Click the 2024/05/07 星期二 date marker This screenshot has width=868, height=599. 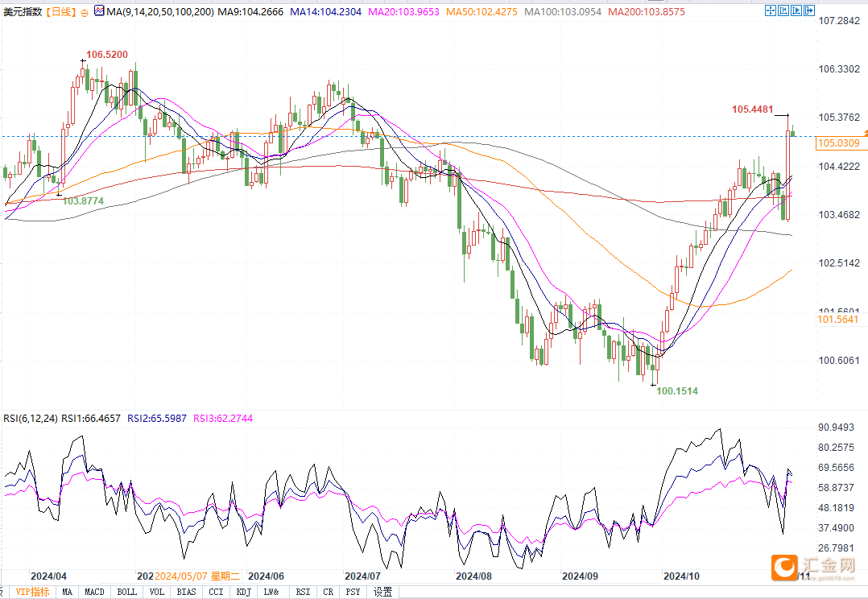pyautogui.click(x=197, y=576)
